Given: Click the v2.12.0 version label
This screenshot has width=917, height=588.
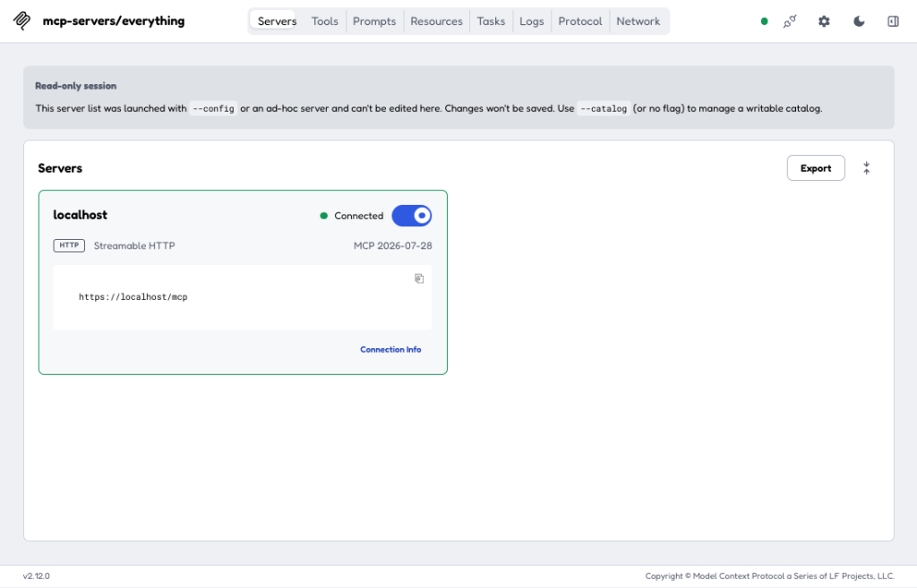Looking at the screenshot, I should point(36,576).
